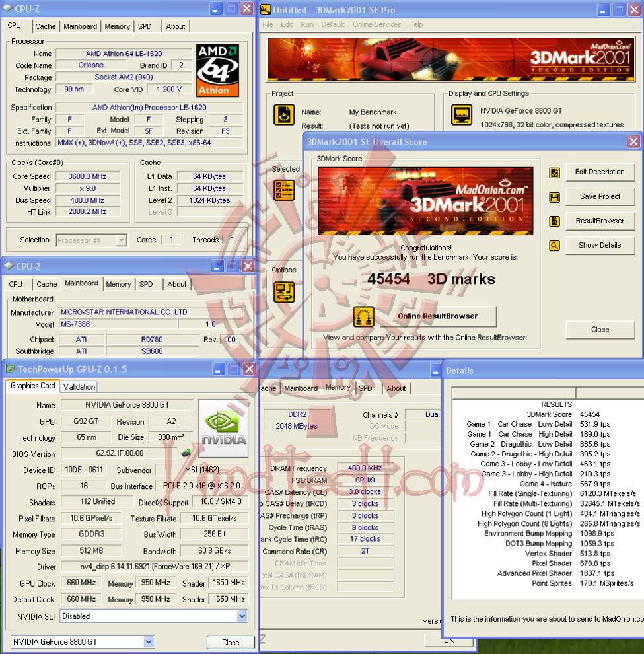Open the Online Services menu

click(376, 24)
